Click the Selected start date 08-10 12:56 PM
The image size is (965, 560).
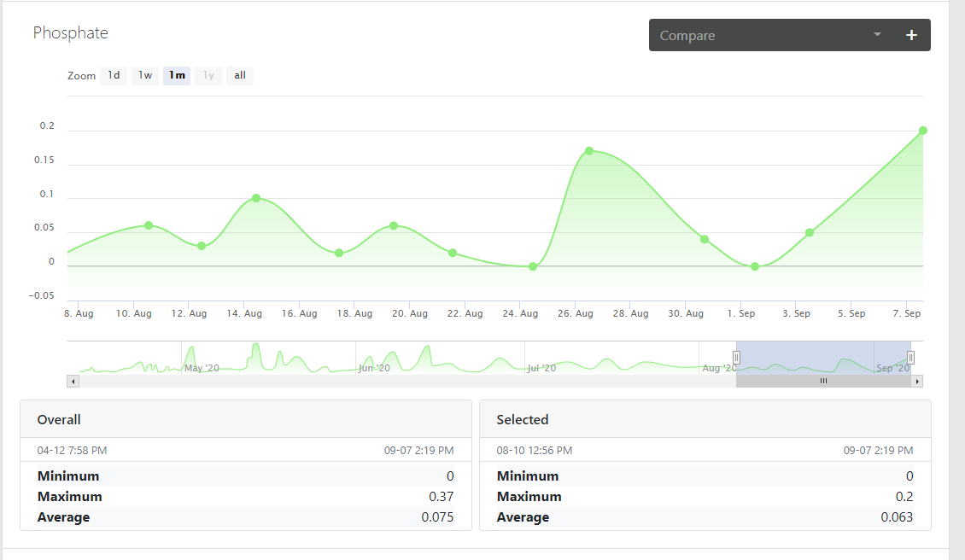[x=535, y=451]
